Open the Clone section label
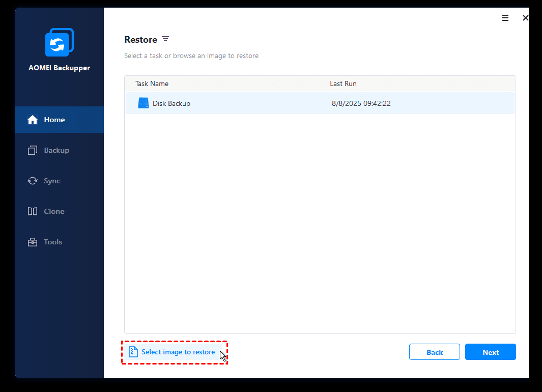The height and width of the screenshot is (392, 542). click(54, 211)
